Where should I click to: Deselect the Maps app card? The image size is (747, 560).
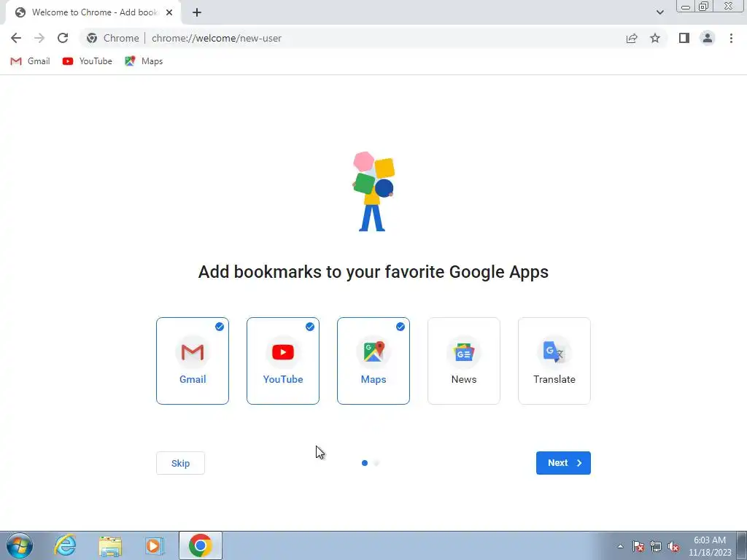[x=373, y=361]
